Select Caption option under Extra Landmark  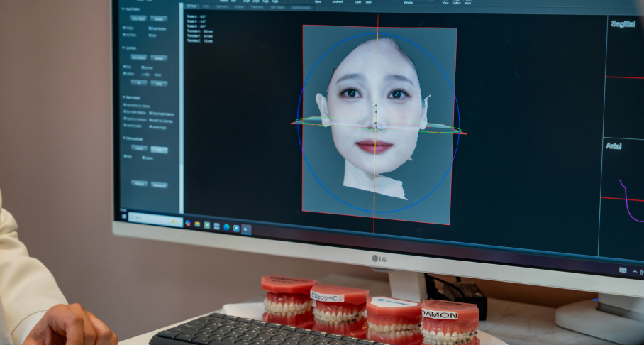(x=148, y=158)
